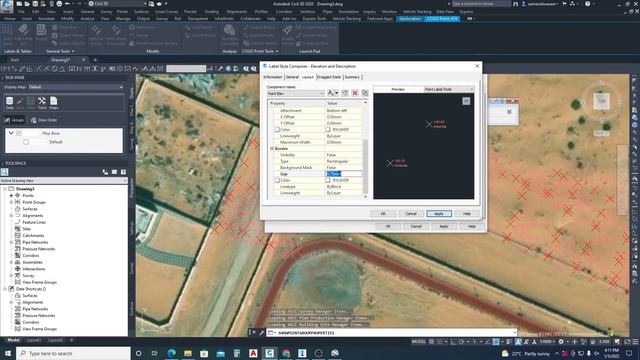Open the Active Drawing View dropdown
Screen dimensions: 640x360
[x=64, y=180]
